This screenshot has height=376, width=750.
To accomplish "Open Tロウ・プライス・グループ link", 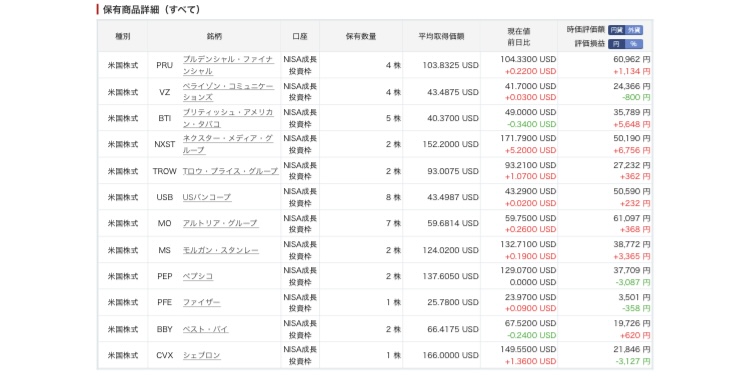I will coord(230,171).
